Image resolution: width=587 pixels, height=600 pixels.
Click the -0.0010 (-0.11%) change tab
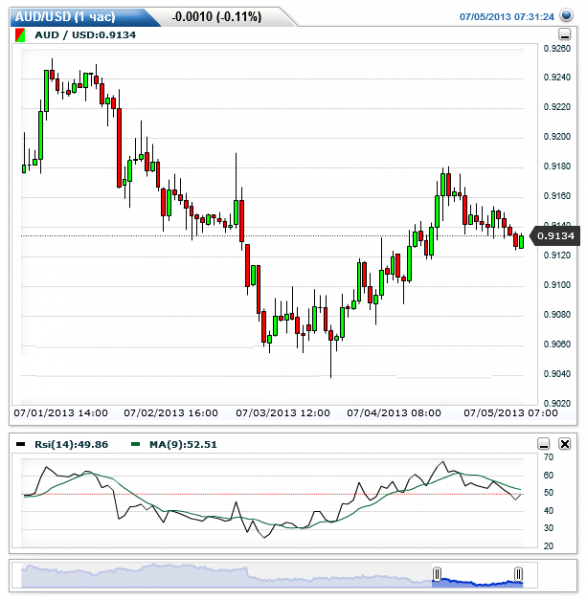point(217,17)
